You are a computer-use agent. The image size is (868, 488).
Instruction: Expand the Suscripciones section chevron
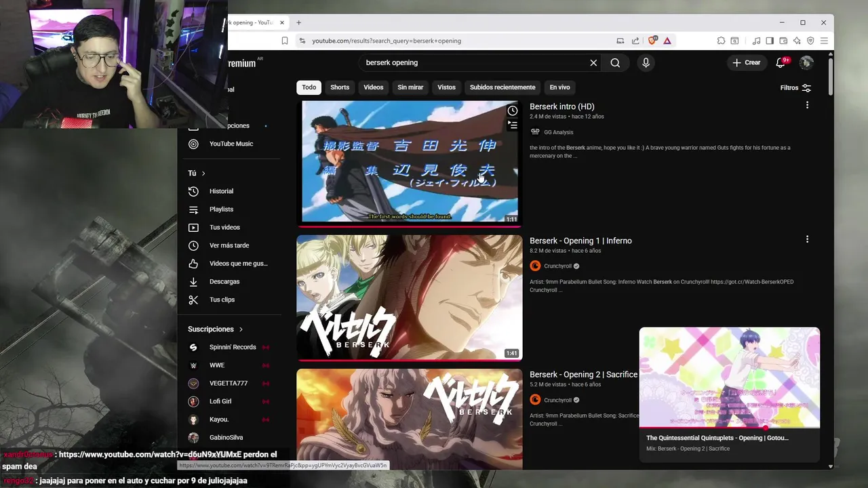tap(241, 329)
